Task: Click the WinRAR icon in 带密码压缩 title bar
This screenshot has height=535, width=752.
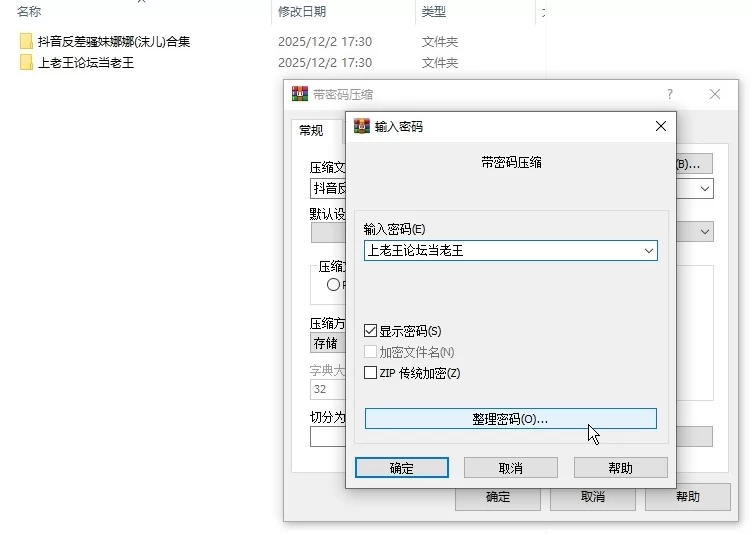Action: pos(300,94)
